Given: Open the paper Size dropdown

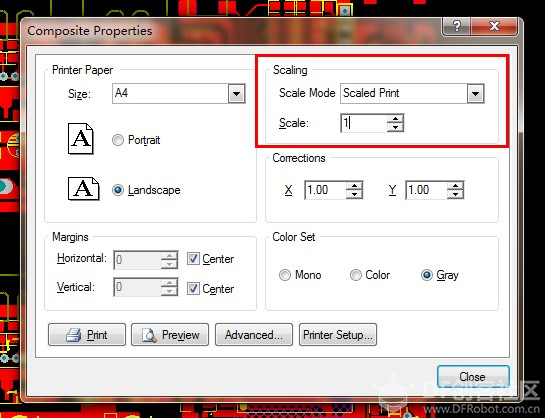Looking at the screenshot, I should tap(236, 93).
